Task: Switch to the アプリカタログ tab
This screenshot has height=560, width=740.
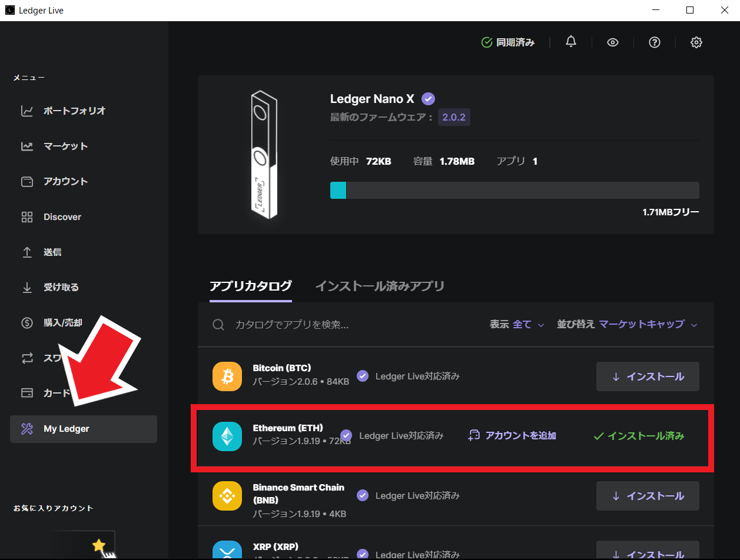Action: pyautogui.click(x=251, y=286)
